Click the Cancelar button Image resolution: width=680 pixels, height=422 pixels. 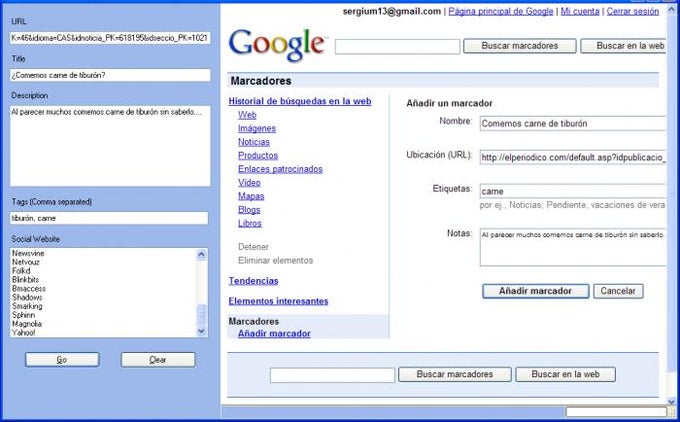[x=618, y=291]
